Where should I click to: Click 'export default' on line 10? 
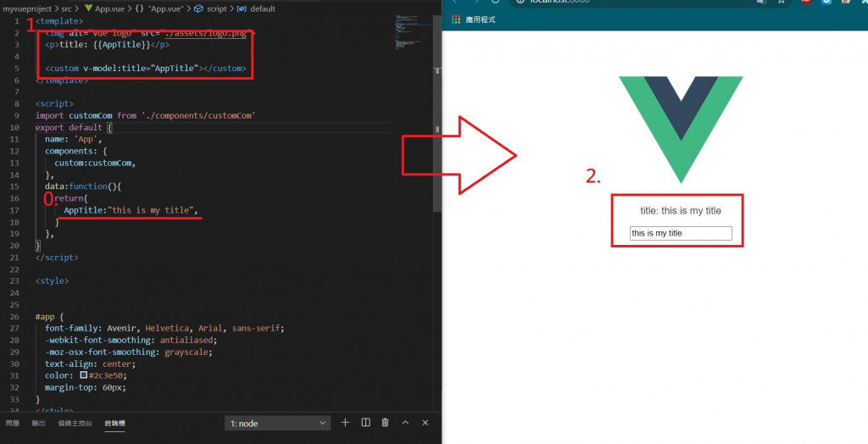click(69, 127)
